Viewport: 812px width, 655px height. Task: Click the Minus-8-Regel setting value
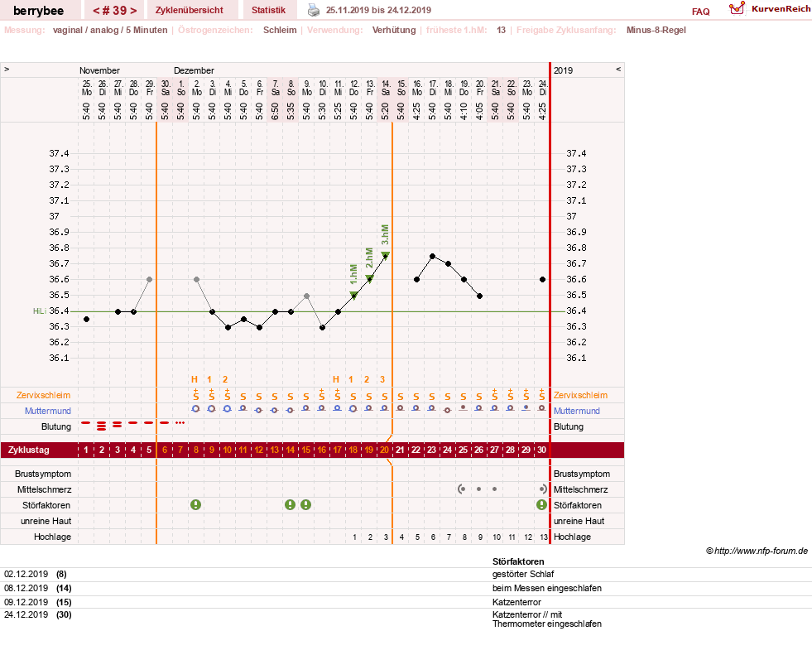pyautogui.click(x=656, y=30)
